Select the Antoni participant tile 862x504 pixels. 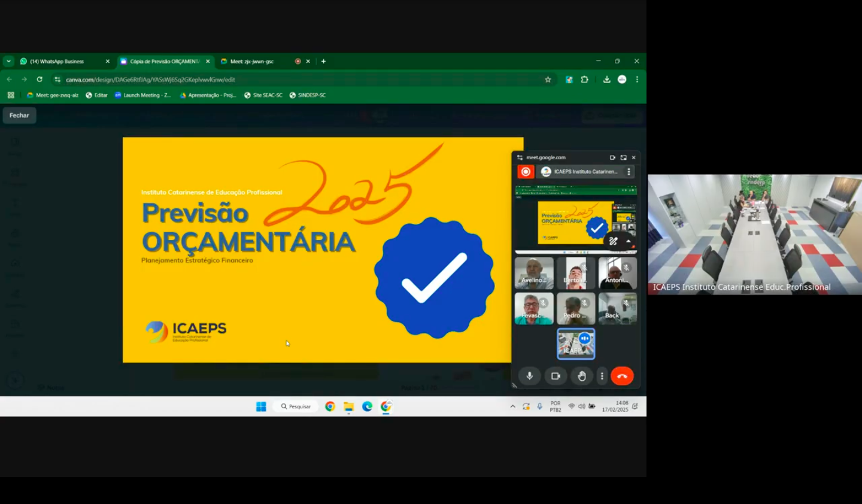pos(617,274)
